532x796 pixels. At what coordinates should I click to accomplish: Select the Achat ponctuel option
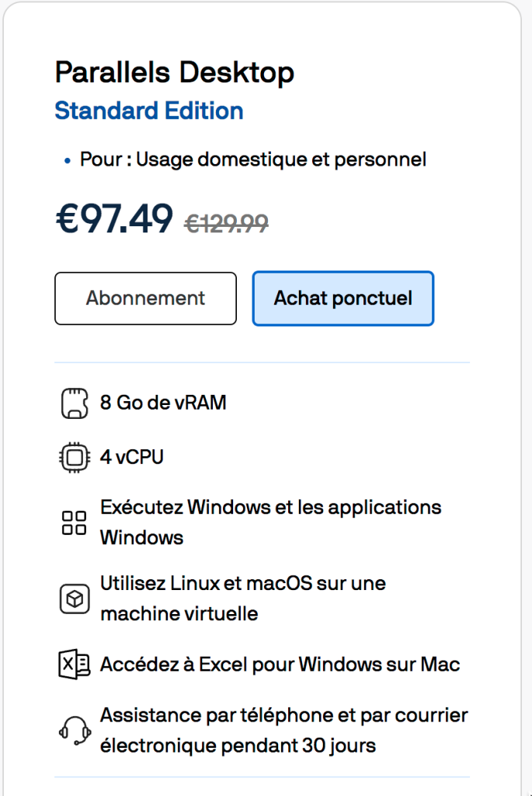[342, 298]
